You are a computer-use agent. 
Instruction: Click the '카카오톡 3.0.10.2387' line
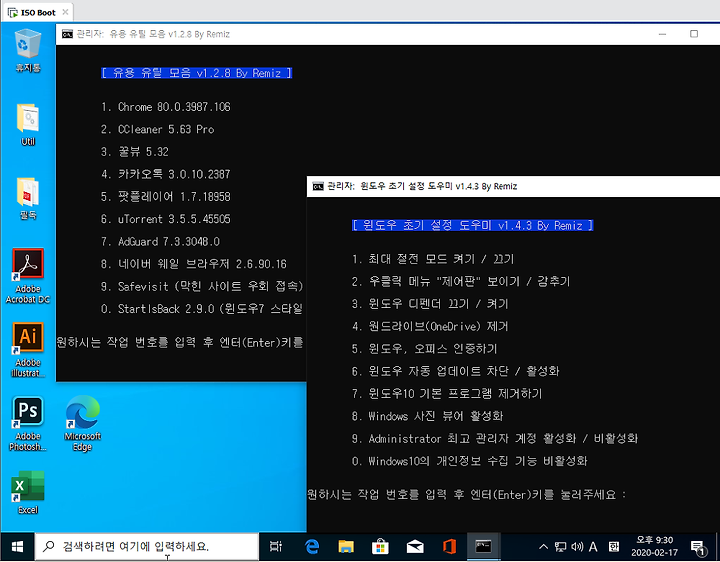[166, 174]
